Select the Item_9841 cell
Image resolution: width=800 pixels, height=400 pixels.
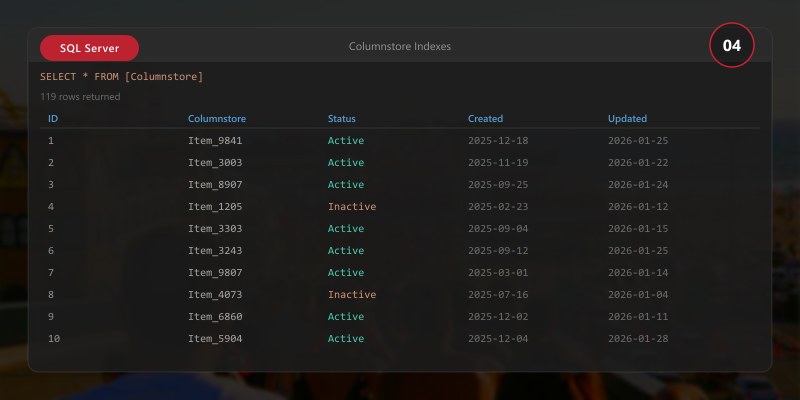coord(215,140)
